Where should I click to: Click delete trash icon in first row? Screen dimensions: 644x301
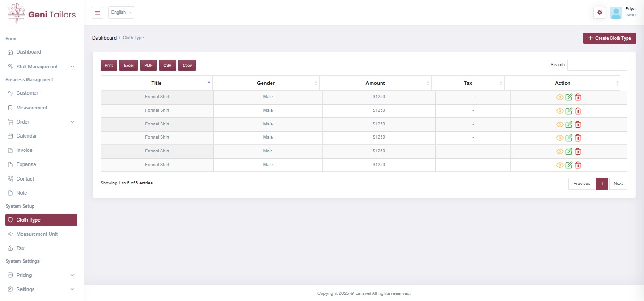point(578,98)
